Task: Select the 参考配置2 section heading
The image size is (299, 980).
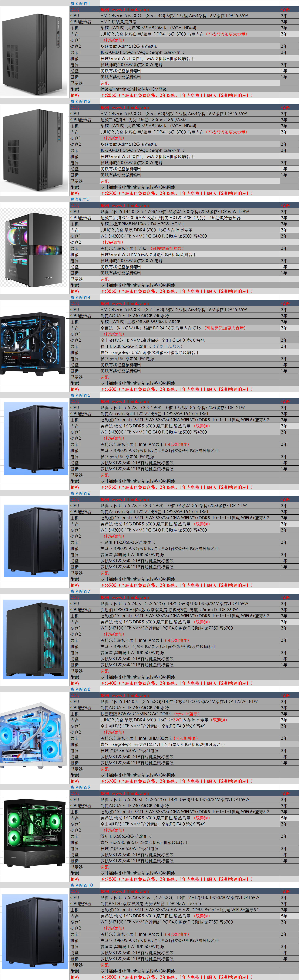Action: 80,102
